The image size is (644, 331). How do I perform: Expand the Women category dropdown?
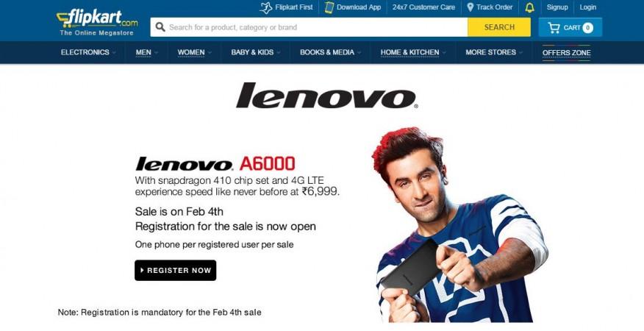(x=194, y=52)
